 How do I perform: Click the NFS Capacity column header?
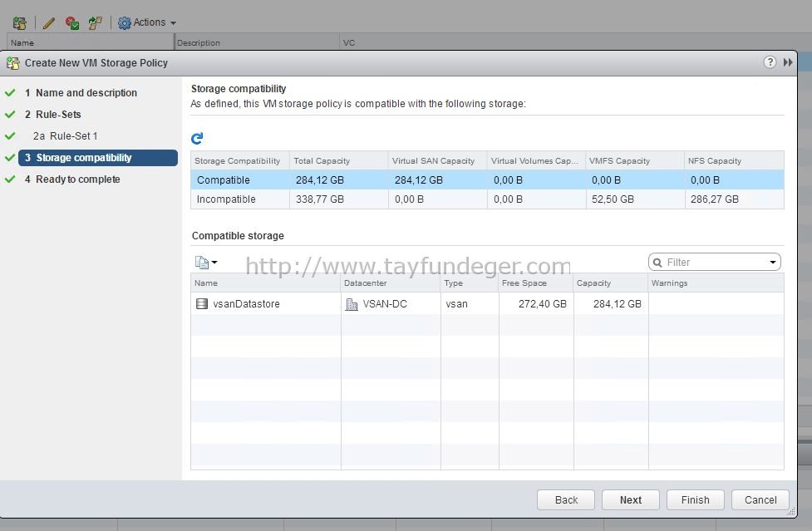pos(735,161)
